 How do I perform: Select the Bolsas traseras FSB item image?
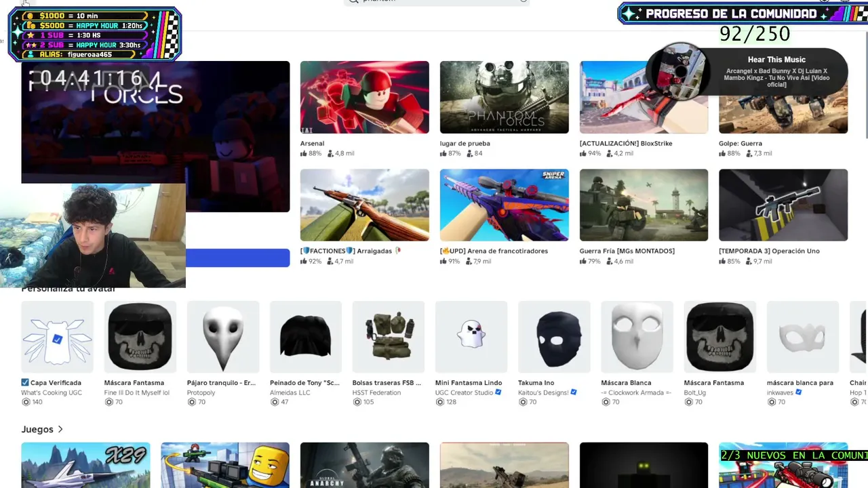(389, 337)
